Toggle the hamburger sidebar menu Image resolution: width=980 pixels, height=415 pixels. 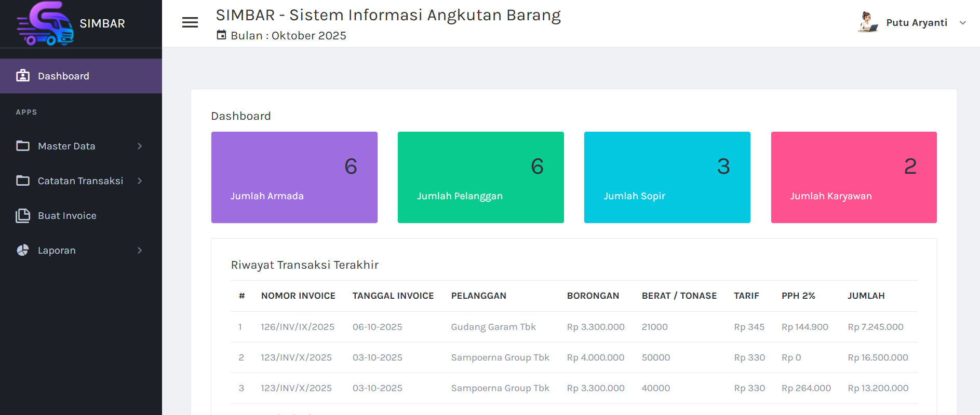pyautogui.click(x=190, y=22)
